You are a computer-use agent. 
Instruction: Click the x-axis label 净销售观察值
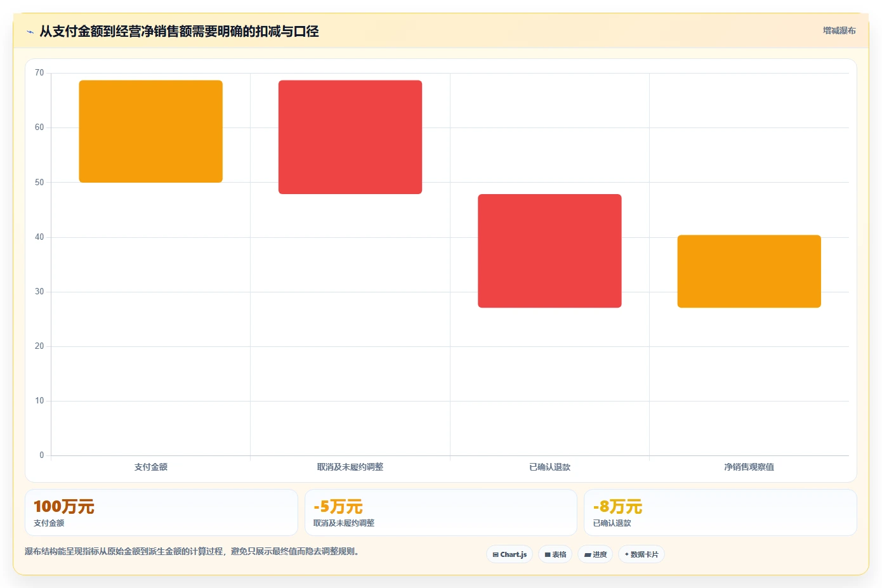[x=749, y=467]
